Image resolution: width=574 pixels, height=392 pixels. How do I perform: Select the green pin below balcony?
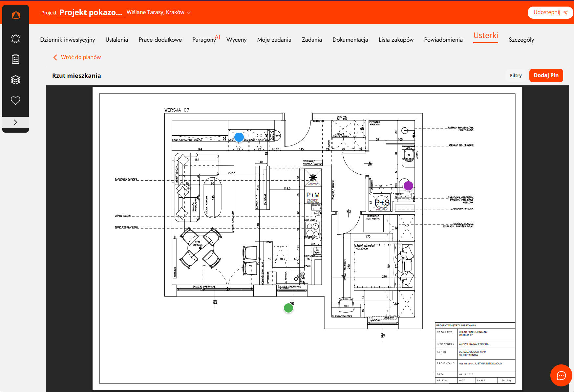tap(288, 308)
